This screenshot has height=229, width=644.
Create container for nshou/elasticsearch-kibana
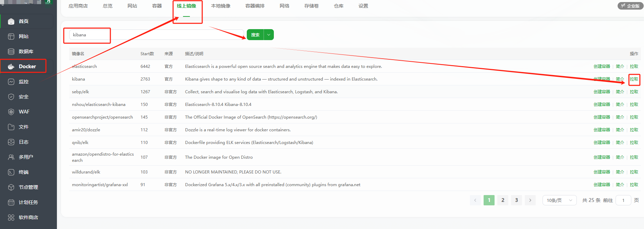602,105
